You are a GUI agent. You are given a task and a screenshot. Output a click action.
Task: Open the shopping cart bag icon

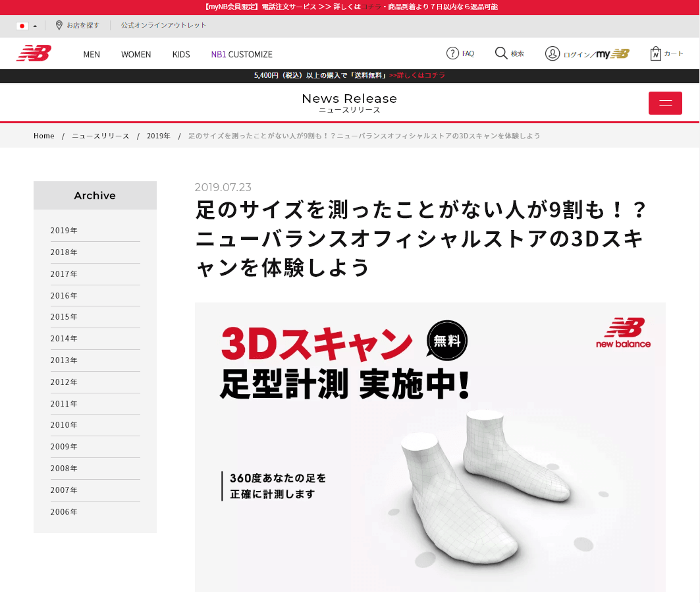pyautogui.click(x=655, y=53)
